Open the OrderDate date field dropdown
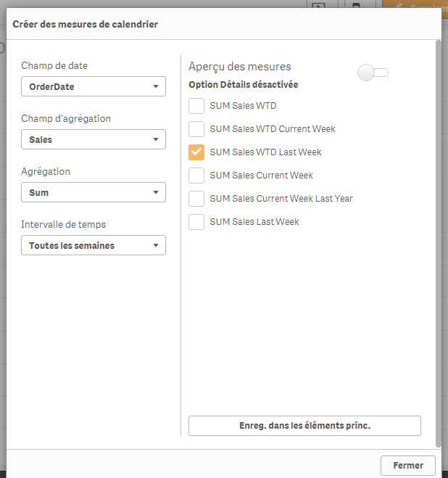Viewport: 448px width, 478px height. tap(93, 86)
